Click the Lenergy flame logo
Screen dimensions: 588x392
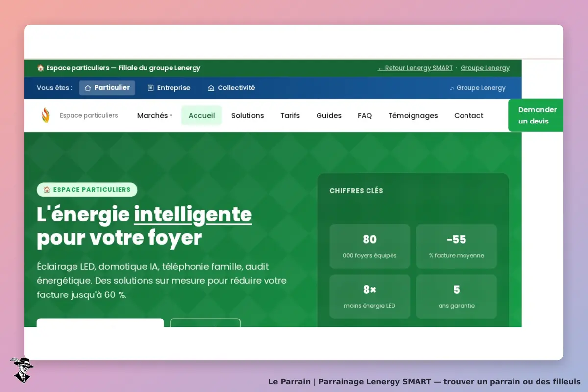click(46, 115)
